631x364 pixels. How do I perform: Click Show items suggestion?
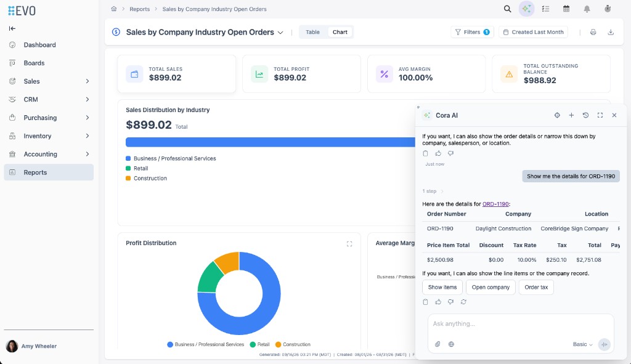(442, 287)
